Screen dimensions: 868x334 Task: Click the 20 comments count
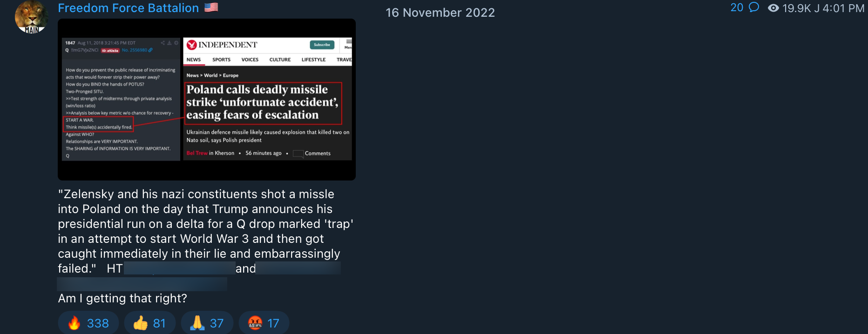[737, 7]
